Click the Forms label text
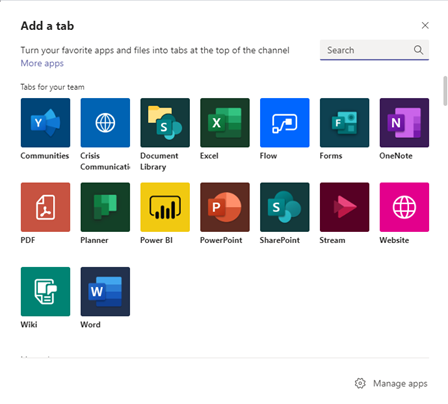 pyautogui.click(x=331, y=156)
